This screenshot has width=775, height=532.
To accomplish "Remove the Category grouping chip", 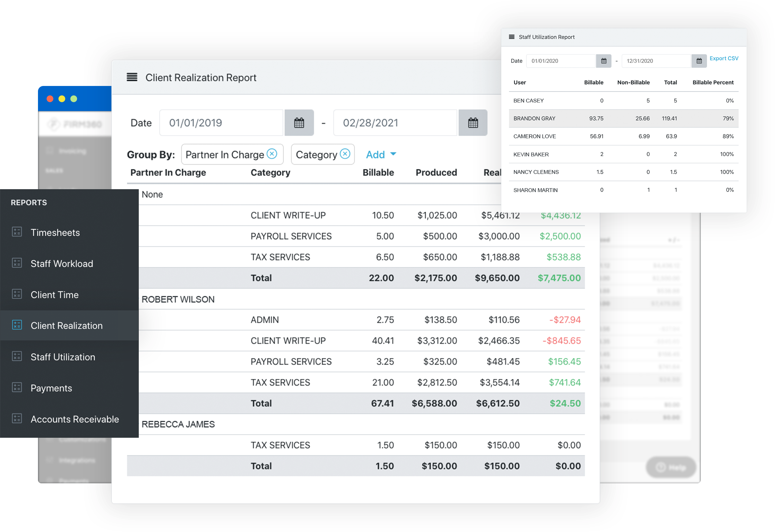I will 345,154.
